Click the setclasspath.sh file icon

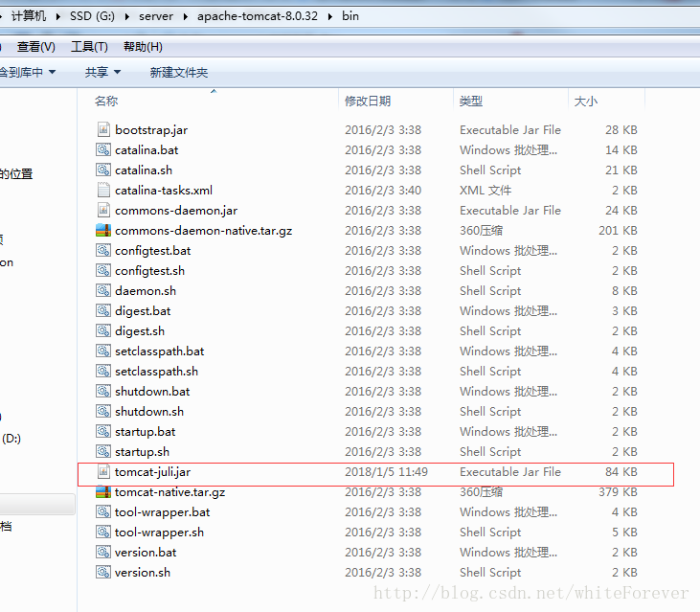coord(103,371)
